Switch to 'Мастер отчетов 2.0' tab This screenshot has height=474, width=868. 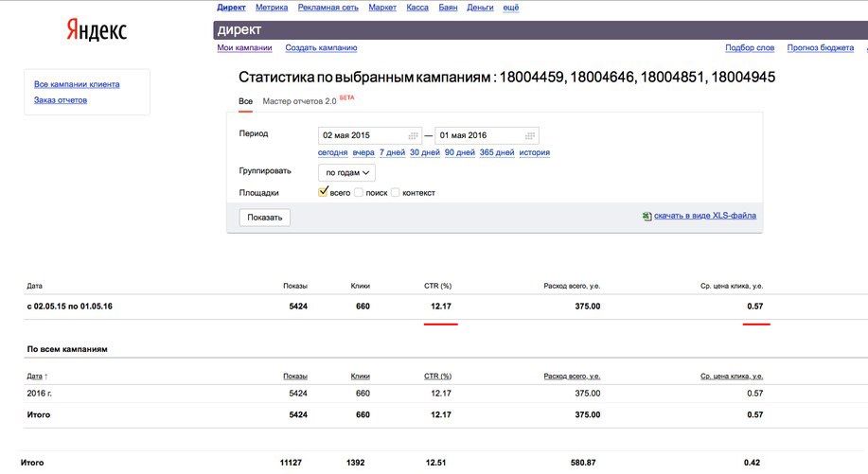tap(299, 101)
